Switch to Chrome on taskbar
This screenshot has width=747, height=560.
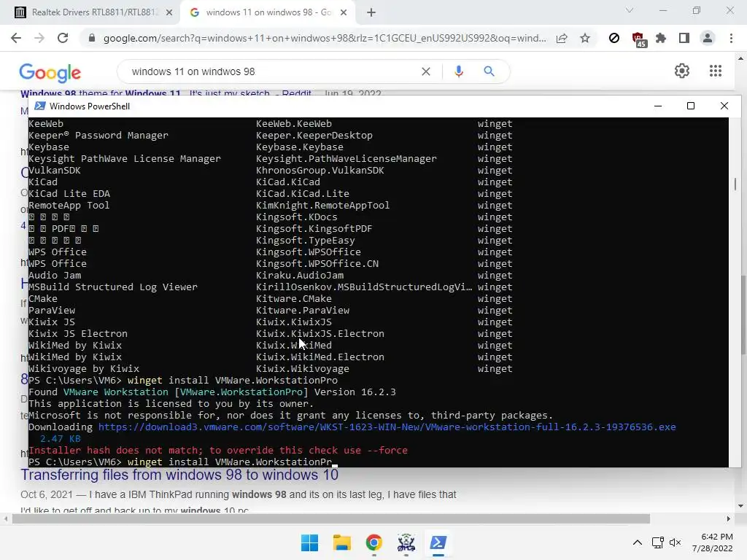[x=374, y=542]
